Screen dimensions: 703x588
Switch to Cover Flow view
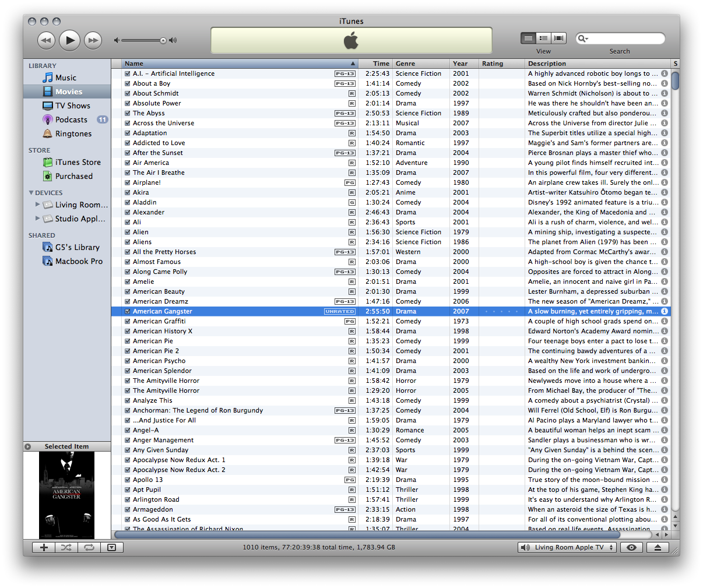559,38
